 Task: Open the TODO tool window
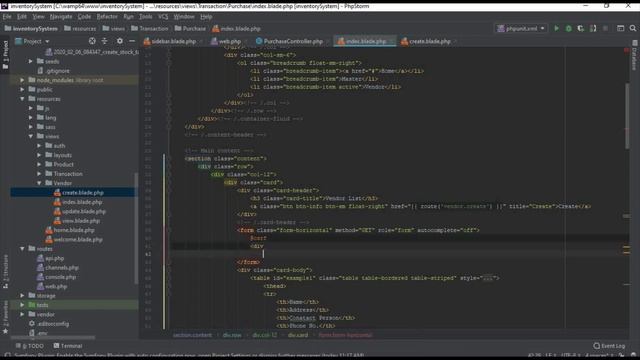coord(29,346)
